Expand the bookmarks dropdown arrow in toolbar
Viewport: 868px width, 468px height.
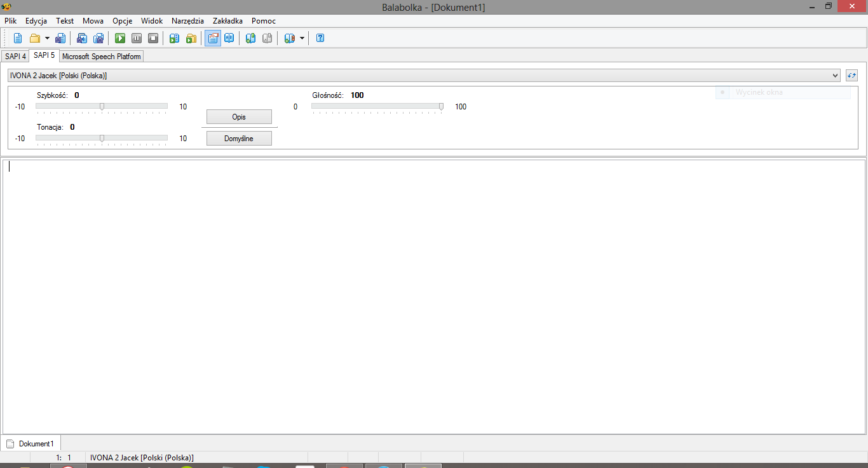pyautogui.click(x=302, y=38)
